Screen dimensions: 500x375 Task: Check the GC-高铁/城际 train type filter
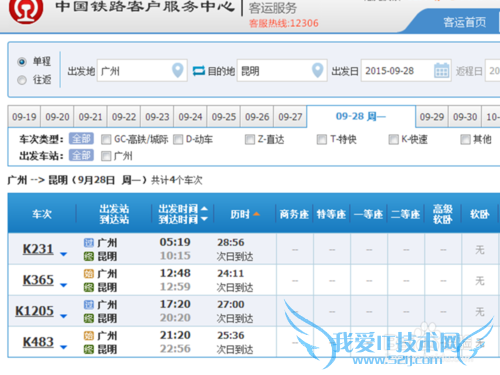[x=106, y=139]
